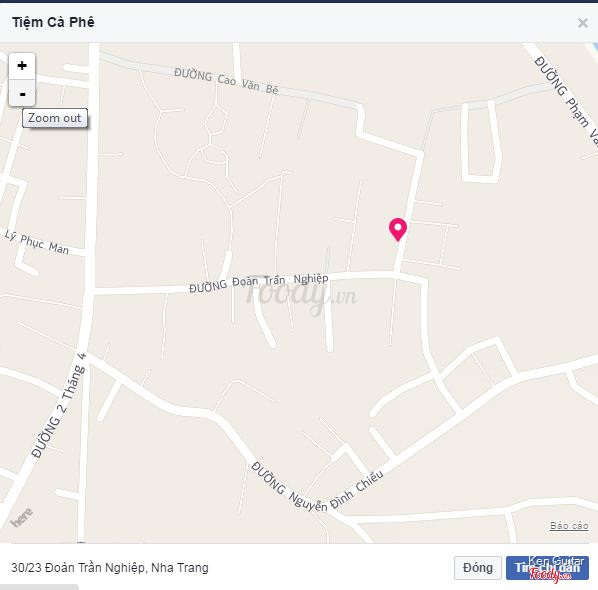Open directions with the blue button
Image resolution: width=598 pixels, height=590 pixels.
[x=547, y=567]
